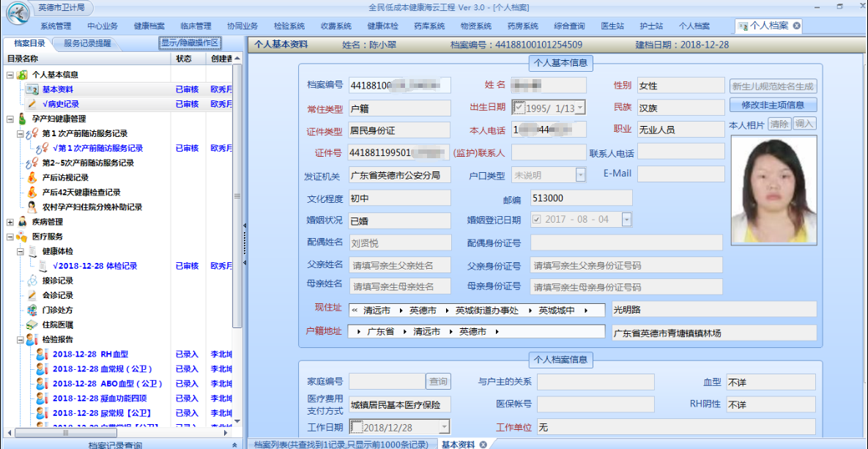Select the 产后访视记录 icon

coord(32,178)
